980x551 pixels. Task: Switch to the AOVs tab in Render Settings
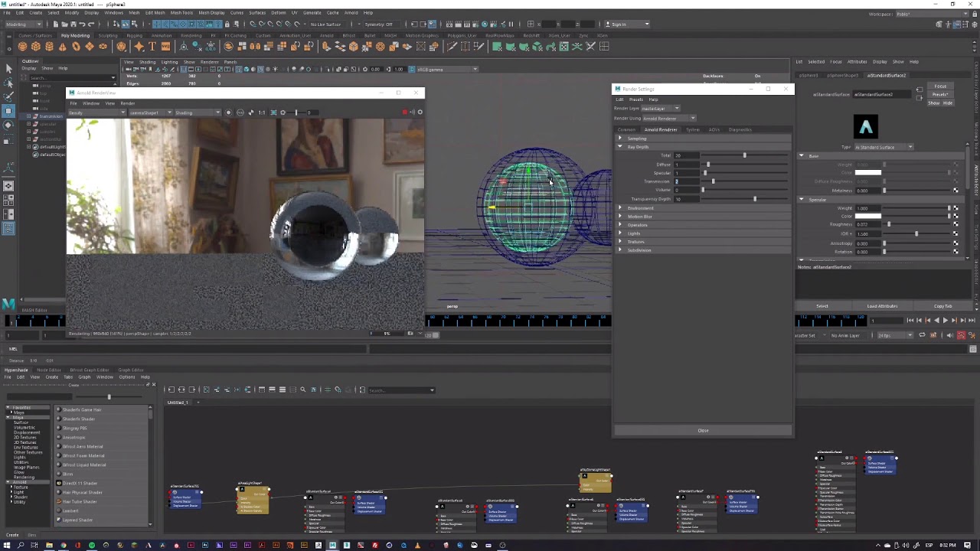point(714,130)
